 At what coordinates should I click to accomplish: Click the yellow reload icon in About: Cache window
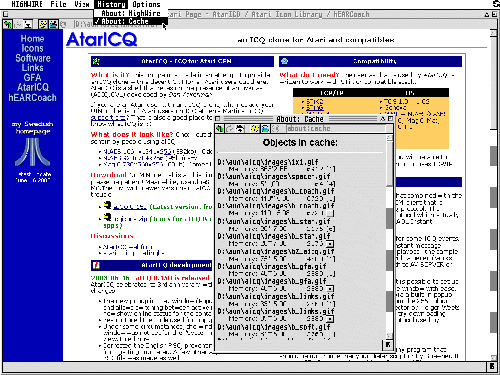point(255,129)
